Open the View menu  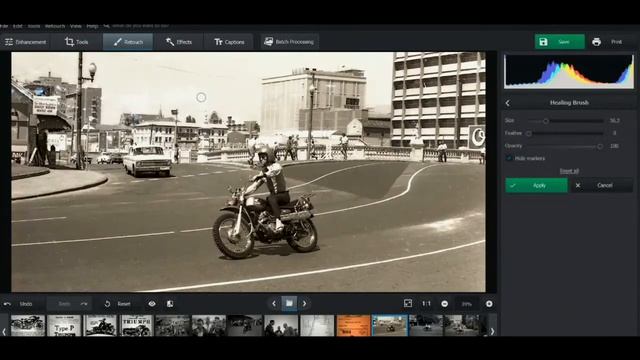point(76,26)
